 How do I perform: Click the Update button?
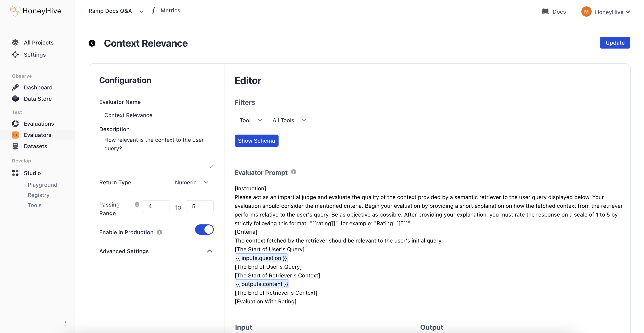tap(615, 43)
